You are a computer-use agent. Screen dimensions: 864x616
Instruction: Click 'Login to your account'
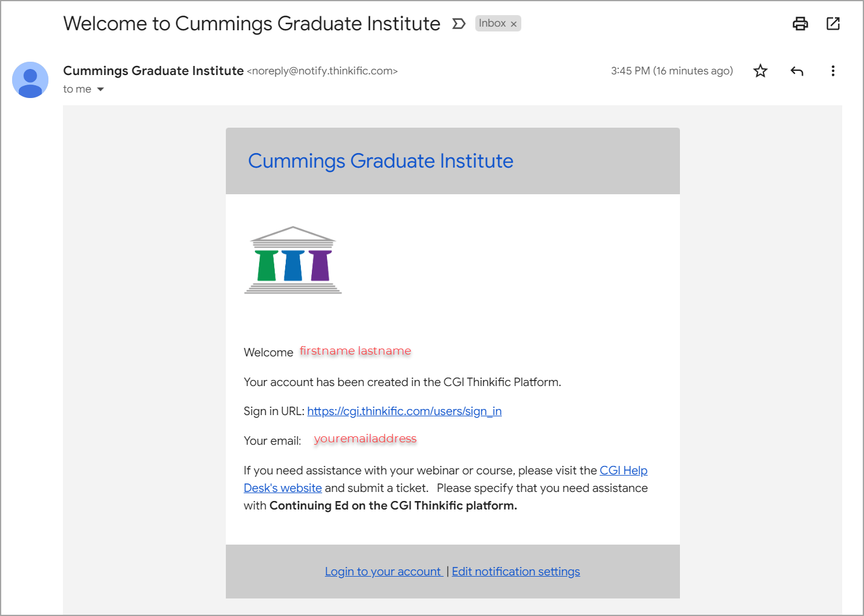tap(383, 571)
